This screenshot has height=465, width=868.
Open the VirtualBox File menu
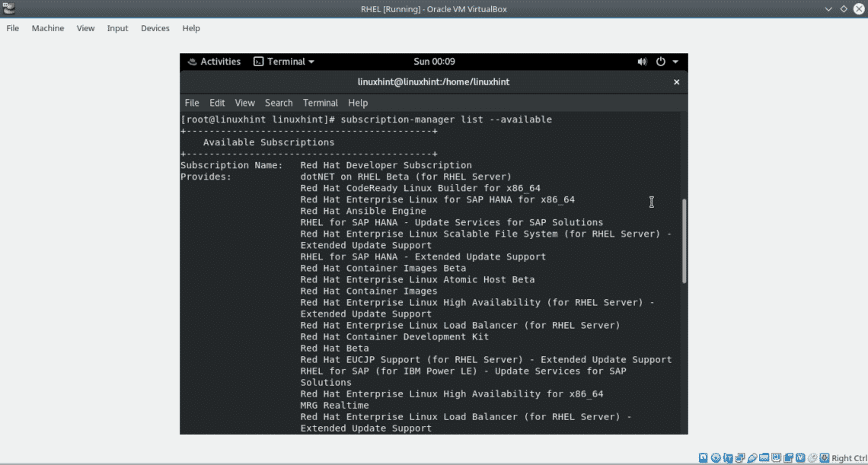point(13,28)
